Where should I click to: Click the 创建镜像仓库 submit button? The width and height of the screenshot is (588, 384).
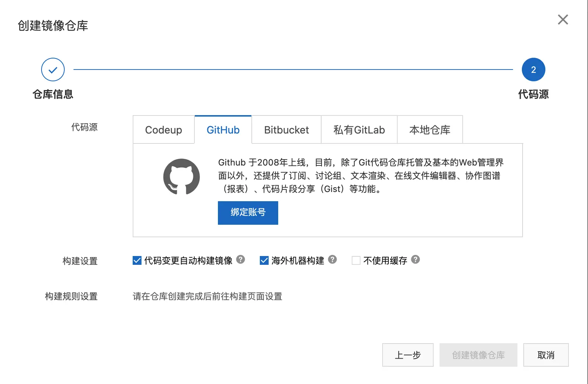click(x=478, y=355)
